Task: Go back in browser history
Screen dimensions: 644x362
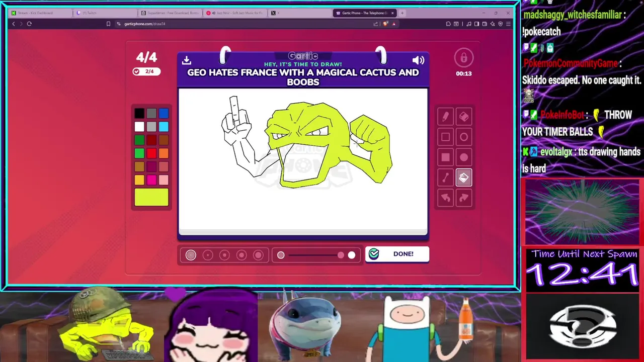Action: coord(14,24)
